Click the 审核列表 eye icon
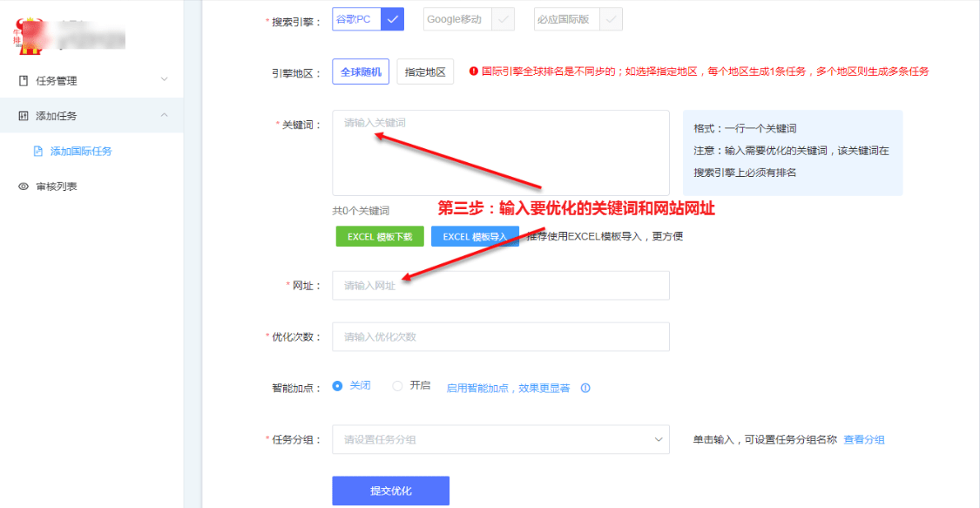 point(24,186)
